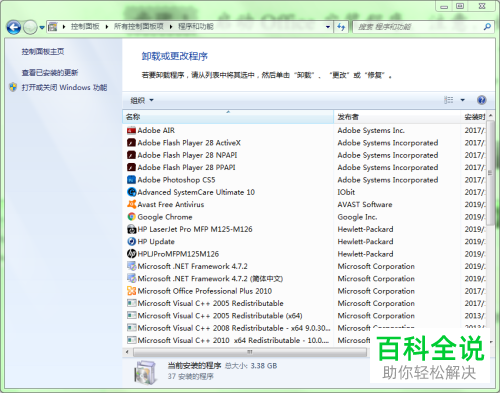Click 程序和功能 breadcrumb
The height and width of the screenshot is (393, 500).
[x=196, y=27]
